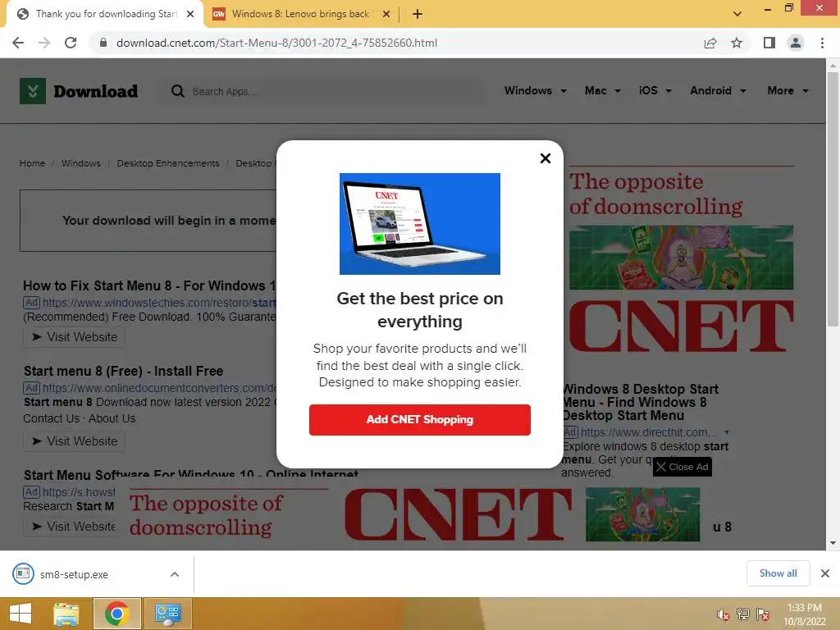
Task: Click the page vertical scrollbar thumb
Action: click(833, 199)
